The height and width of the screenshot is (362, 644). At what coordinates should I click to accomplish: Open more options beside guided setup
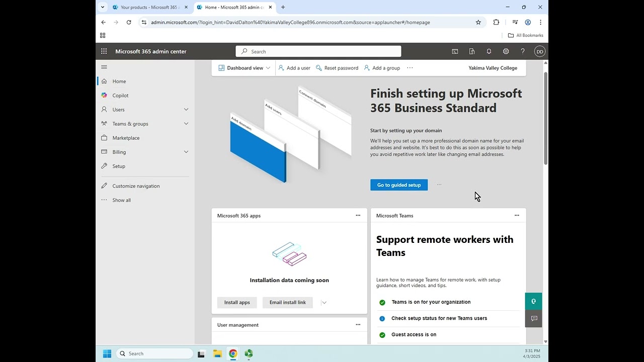(439, 185)
